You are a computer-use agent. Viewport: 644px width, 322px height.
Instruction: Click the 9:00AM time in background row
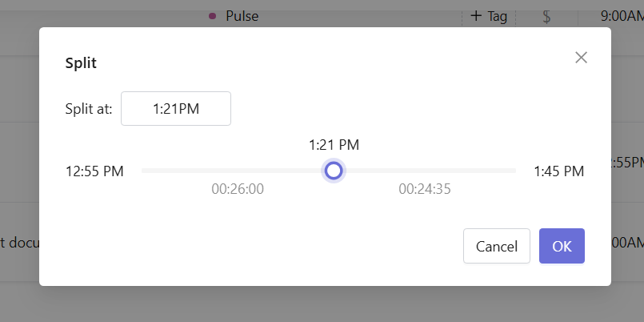[x=622, y=17]
